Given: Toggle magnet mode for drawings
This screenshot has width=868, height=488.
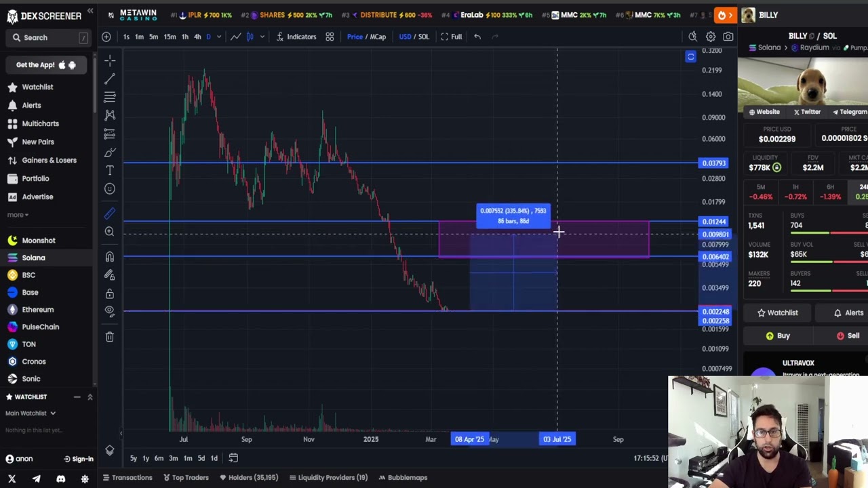Looking at the screenshot, I should 110,257.
